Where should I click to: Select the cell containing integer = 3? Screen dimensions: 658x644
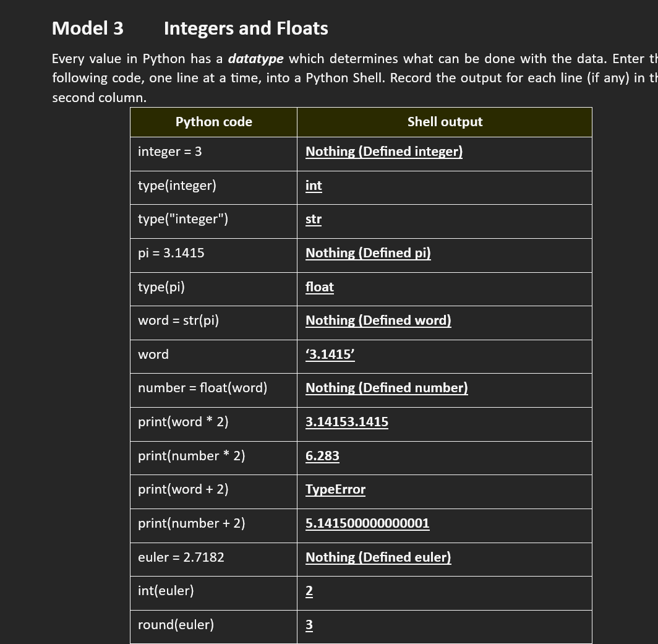coord(169,152)
